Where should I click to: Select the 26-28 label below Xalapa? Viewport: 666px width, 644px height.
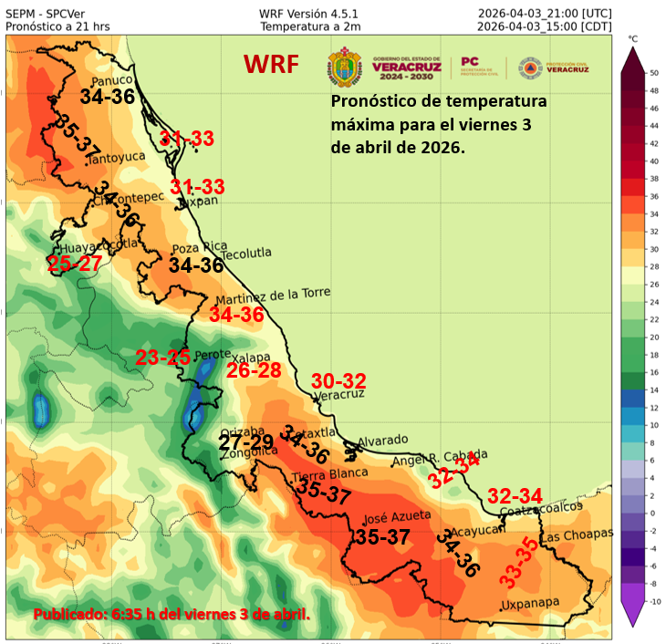point(254,371)
